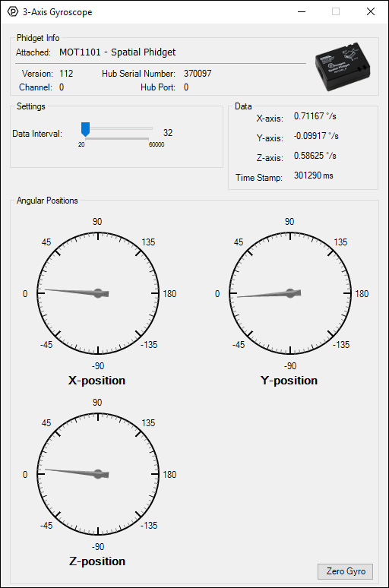Viewport: 389px width, 588px height.
Task: Click the 'Data Interval:' label
Action: (37, 134)
